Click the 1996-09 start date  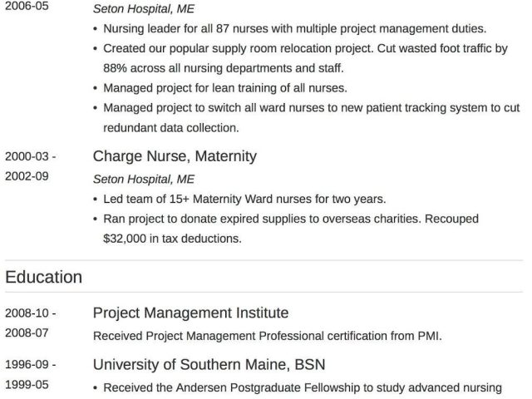(31, 365)
